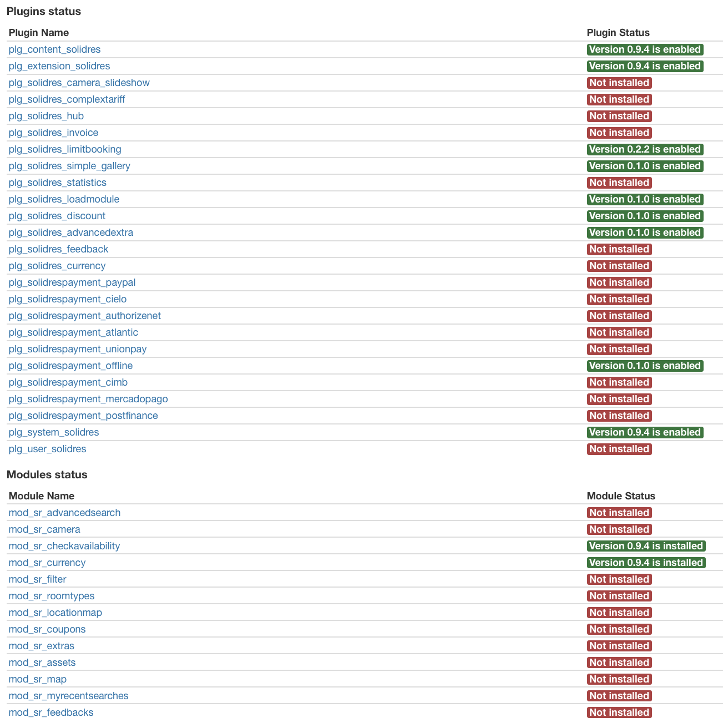Open the plg_solidres_complextariff link

[x=67, y=99]
